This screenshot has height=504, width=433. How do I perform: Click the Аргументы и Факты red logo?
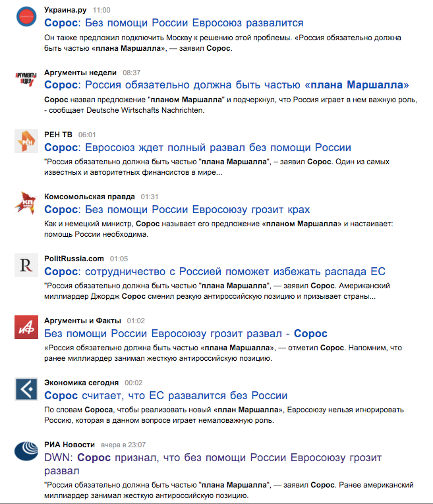pyautogui.click(x=26, y=327)
